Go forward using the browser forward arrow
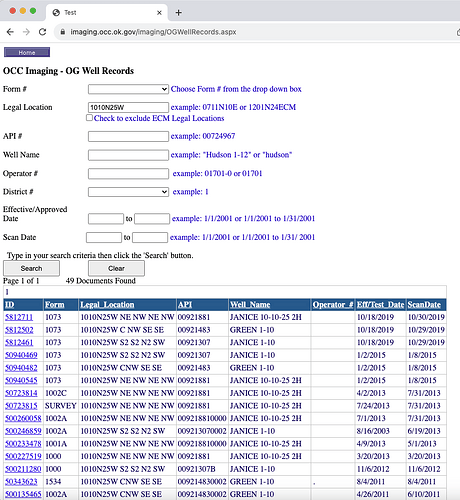Screen dimensions: 460x500 [26, 32]
